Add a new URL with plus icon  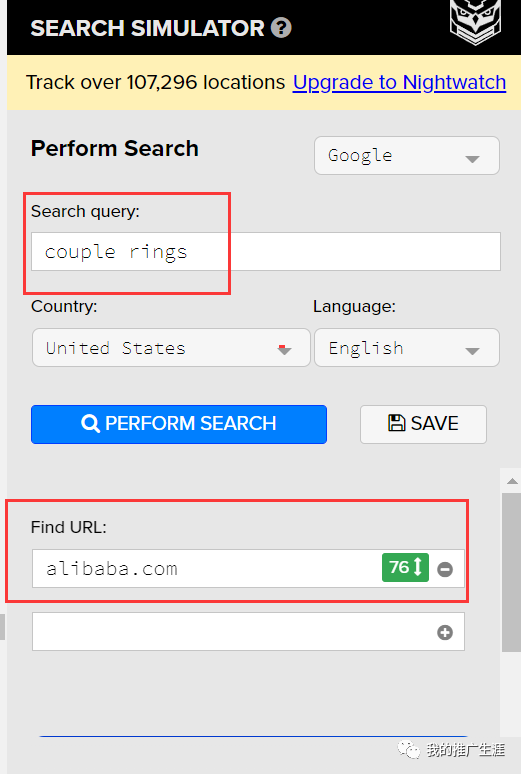(445, 632)
